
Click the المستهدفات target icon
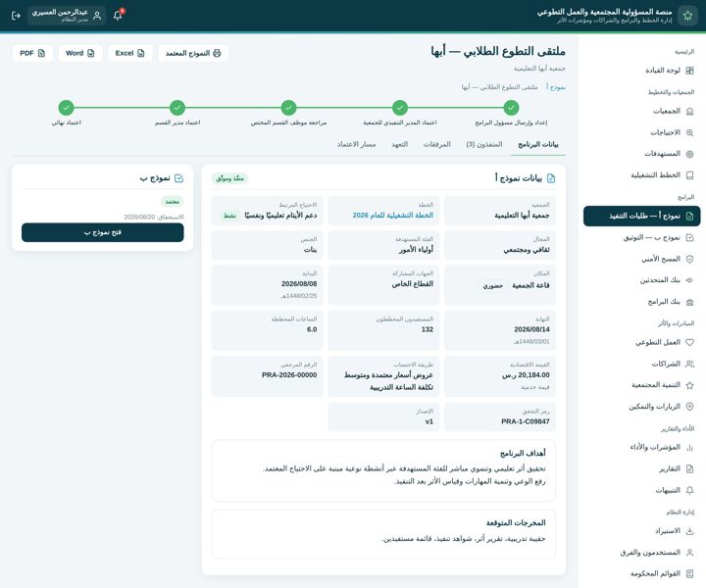[689, 154]
